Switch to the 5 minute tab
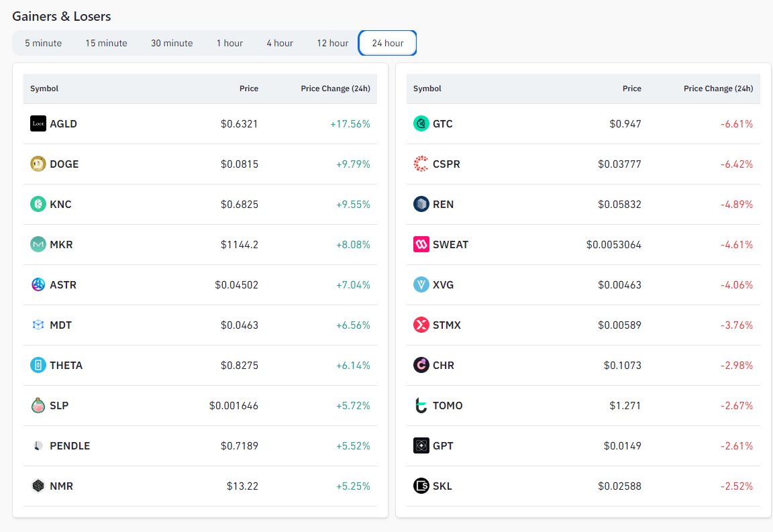Screen dimensions: 773x532 [x=44, y=43]
